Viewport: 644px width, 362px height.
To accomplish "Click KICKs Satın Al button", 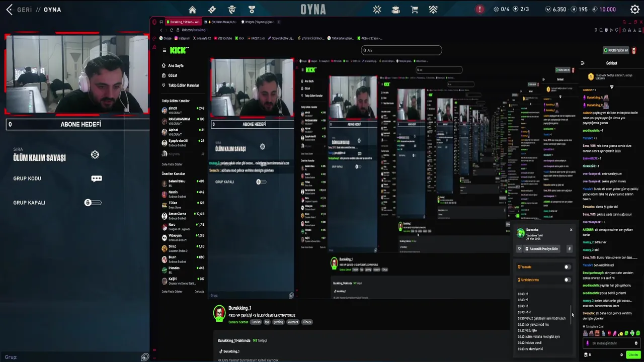I will pyautogui.click(x=616, y=50).
